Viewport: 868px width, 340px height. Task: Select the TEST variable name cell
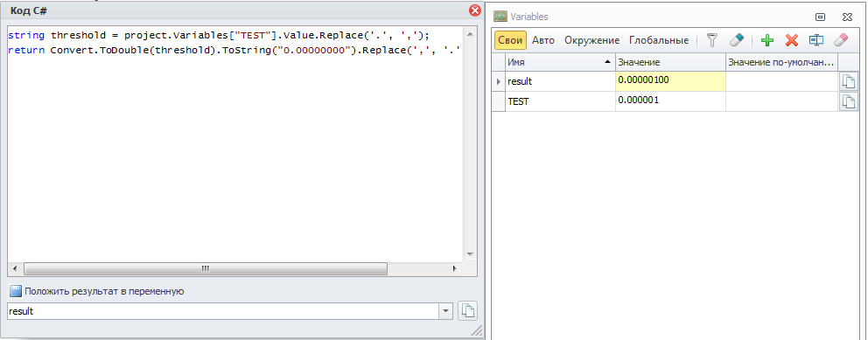[560, 101]
